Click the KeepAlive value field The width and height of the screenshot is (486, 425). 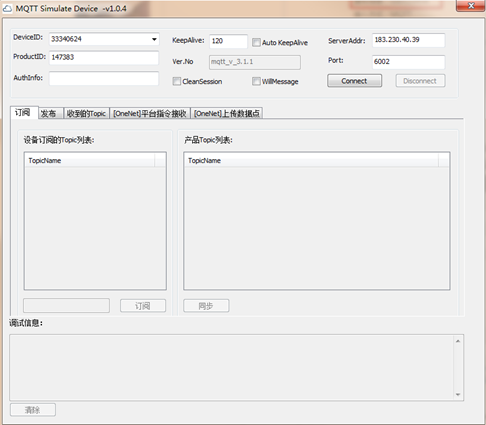(x=228, y=41)
